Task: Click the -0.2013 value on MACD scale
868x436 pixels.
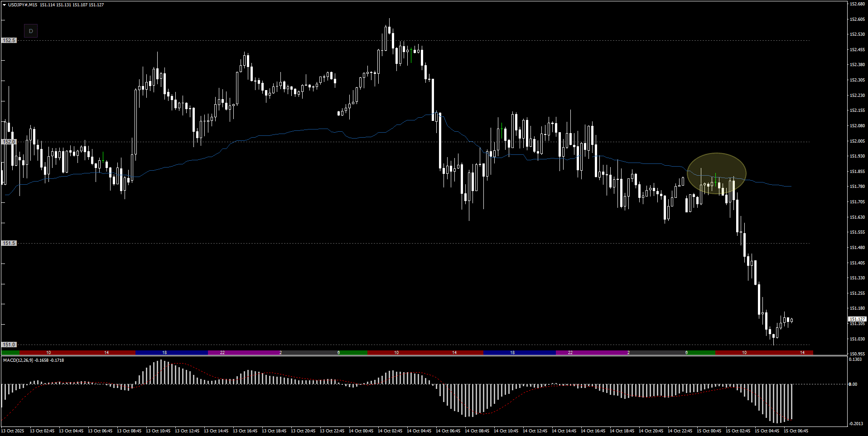Action: (x=856, y=424)
